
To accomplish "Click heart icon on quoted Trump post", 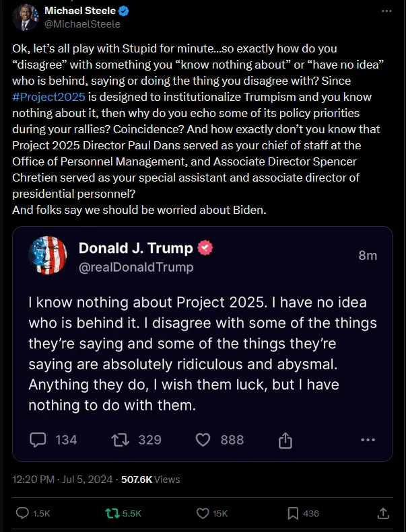I will click(203, 440).
